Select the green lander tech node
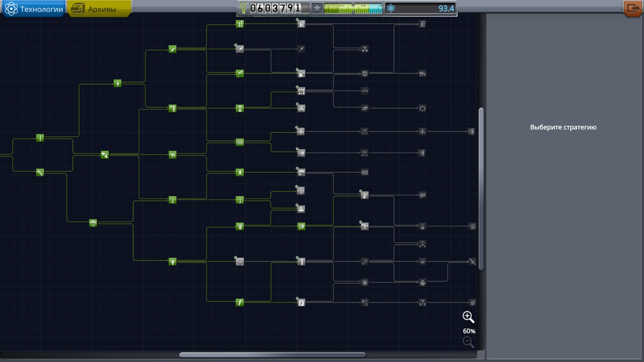The height and width of the screenshot is (362, 644). coord(240,172)
